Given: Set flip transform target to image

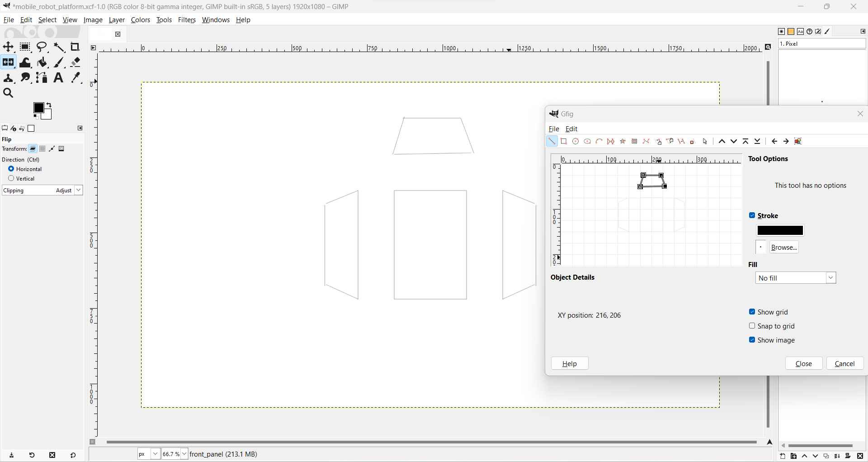Looking at the screenshot, I should [x=62, y=149].
